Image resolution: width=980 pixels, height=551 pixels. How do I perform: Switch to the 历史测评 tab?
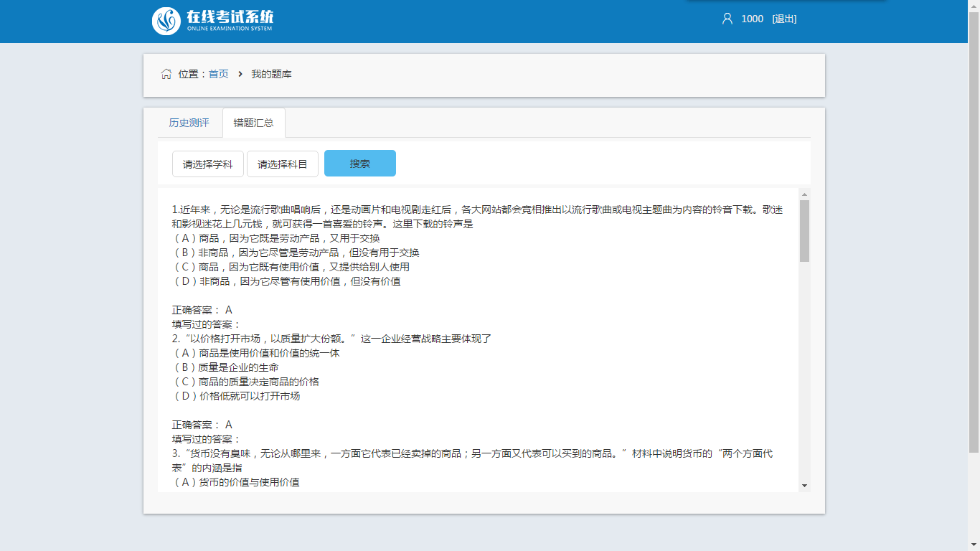pyautogui.click(x=189, y=123)
